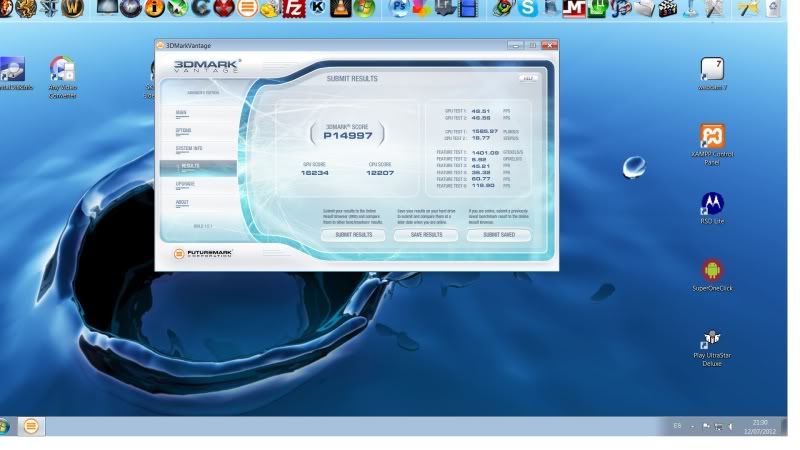800x450 pixels.
Task: Click the CPU score 12207 value
Action: [x=380, y=173]
